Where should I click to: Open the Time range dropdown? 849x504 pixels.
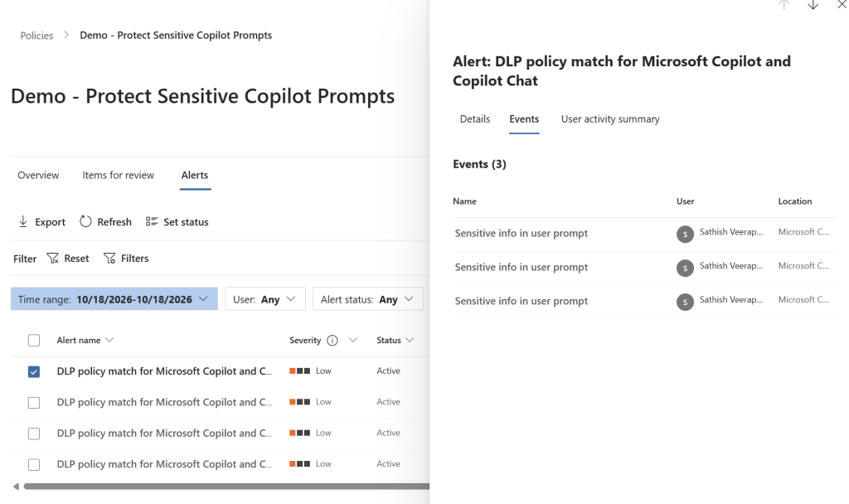114,298
